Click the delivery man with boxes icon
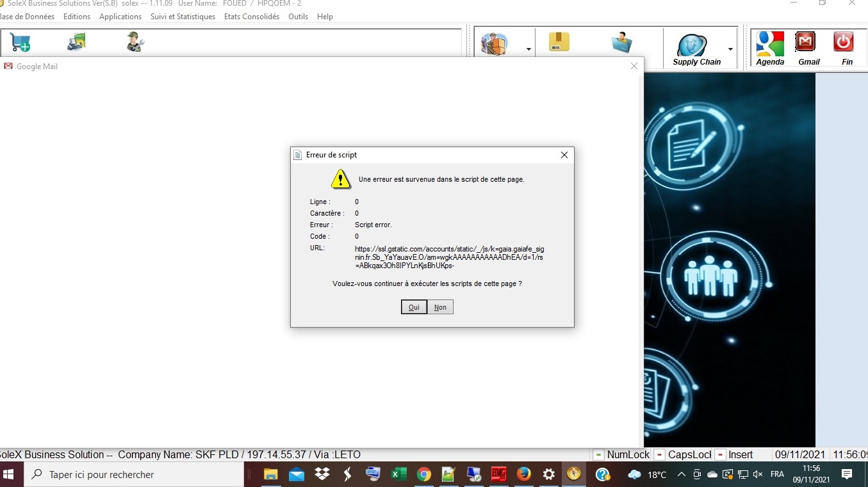This screenshot has height=487, width=868. coord(495,44)
